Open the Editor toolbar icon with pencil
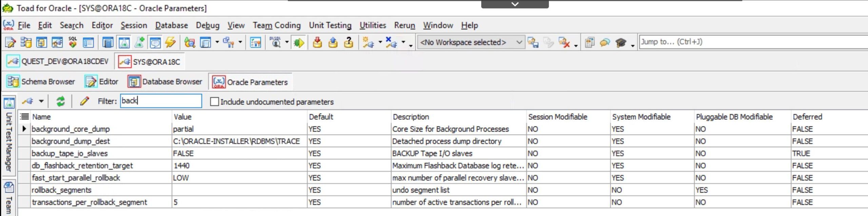The height and width of the screenshot is (216, 868). click(x=10, y=43)
